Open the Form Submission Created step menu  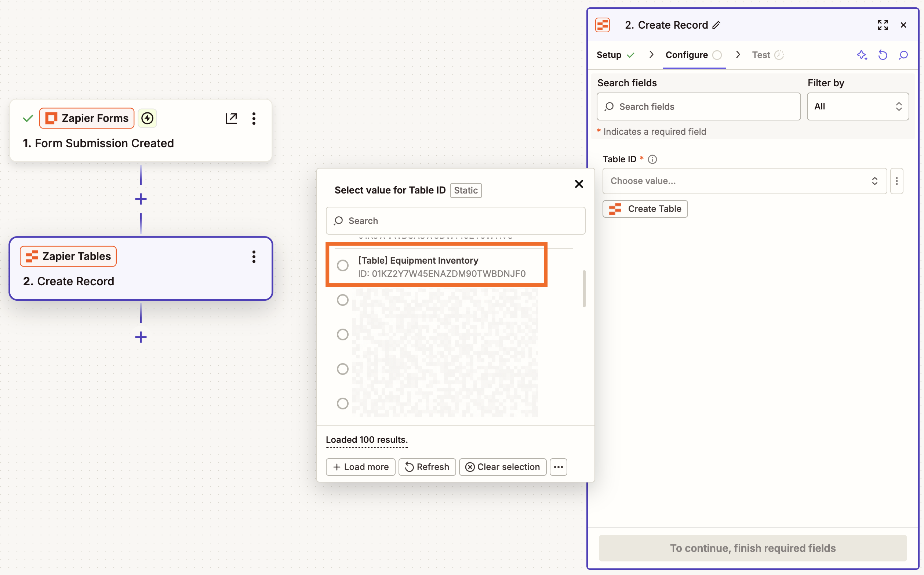pos(254,118)
